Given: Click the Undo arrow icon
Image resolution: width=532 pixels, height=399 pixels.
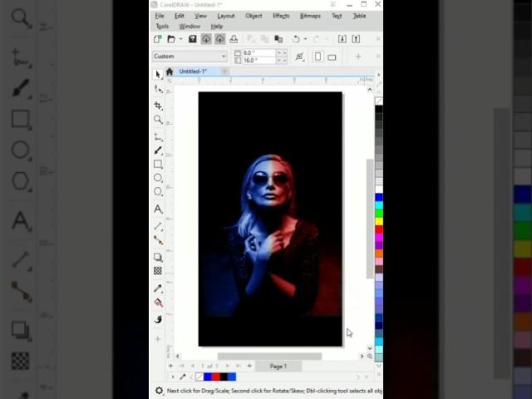Looking at the screenshot, I should [296, 39].
